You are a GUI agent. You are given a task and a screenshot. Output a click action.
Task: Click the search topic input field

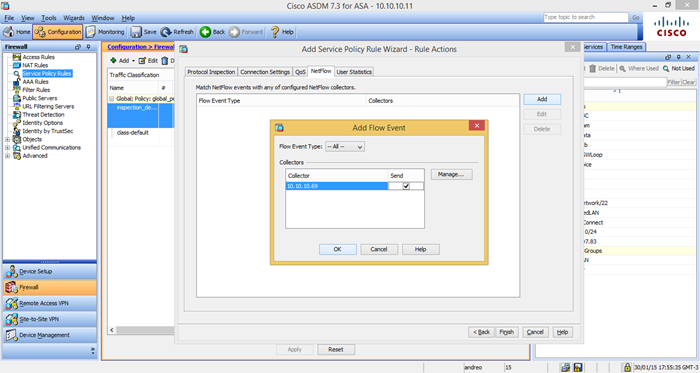click(x=585, y=17)
